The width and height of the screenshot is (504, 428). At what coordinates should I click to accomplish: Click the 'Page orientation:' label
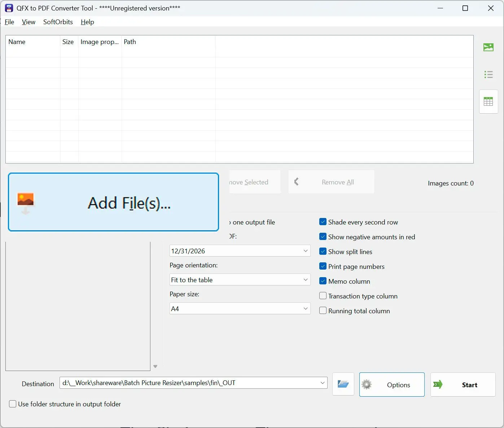click(x=194, y=265)
